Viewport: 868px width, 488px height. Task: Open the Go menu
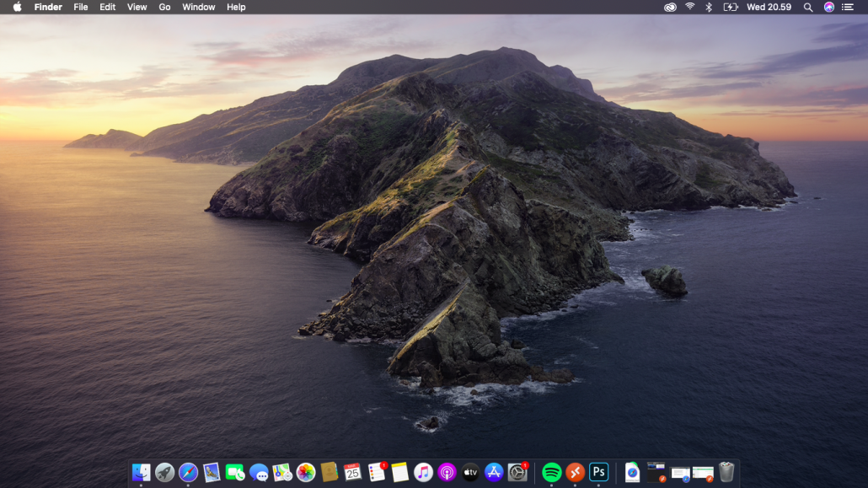164,7
